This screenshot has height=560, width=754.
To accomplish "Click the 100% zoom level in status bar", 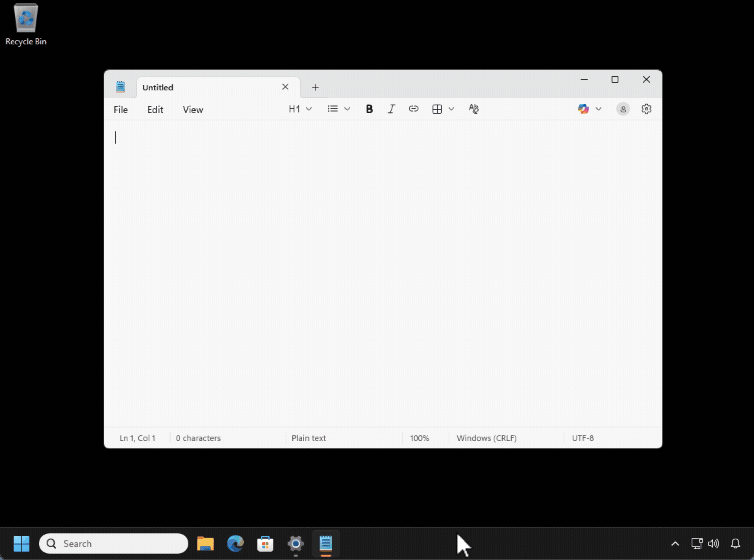I will pos(419,438).
